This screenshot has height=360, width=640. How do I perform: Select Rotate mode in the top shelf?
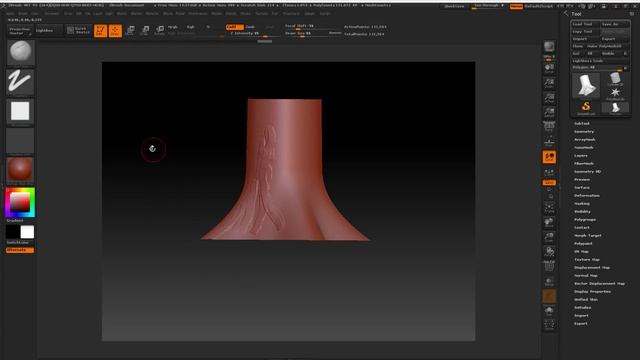click(x=160, y=31)
